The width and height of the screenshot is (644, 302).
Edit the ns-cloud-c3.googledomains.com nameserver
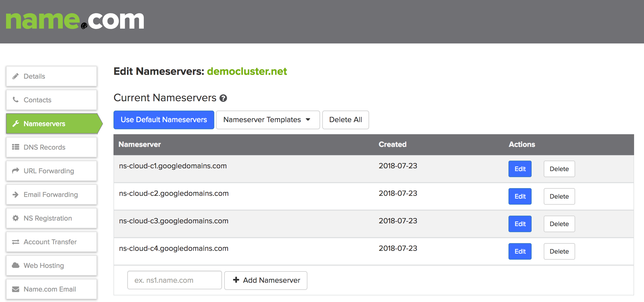click(520, 224)
